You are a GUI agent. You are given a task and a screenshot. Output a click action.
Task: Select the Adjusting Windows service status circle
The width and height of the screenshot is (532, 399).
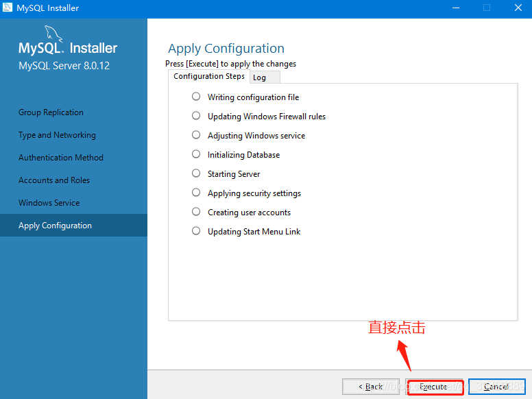(196, 134)
